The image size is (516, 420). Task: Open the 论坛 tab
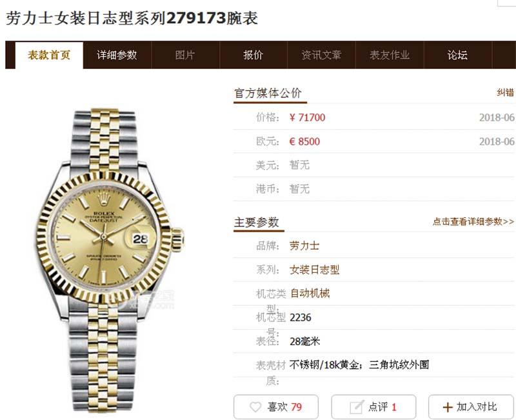click(x=458, y=55)
